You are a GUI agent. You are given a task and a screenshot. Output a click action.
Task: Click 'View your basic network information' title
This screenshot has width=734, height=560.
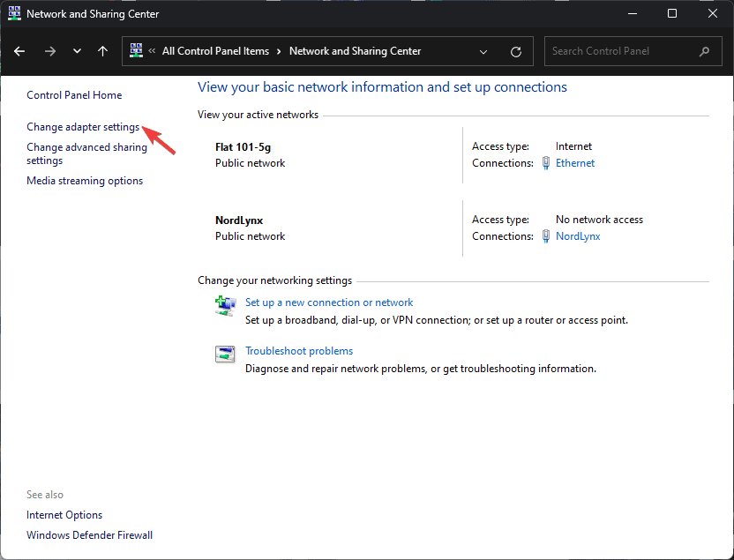click(x=382, y=87)
